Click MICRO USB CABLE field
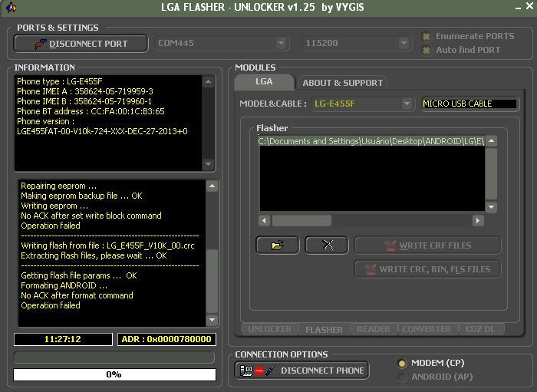This screenshot has width=537, height=392. pyautogui.click(x=469, y=104)
